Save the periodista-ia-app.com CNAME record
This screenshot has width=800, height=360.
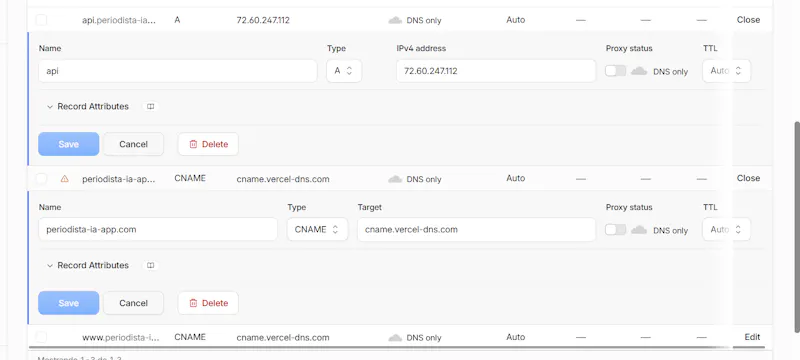[68, 303]
